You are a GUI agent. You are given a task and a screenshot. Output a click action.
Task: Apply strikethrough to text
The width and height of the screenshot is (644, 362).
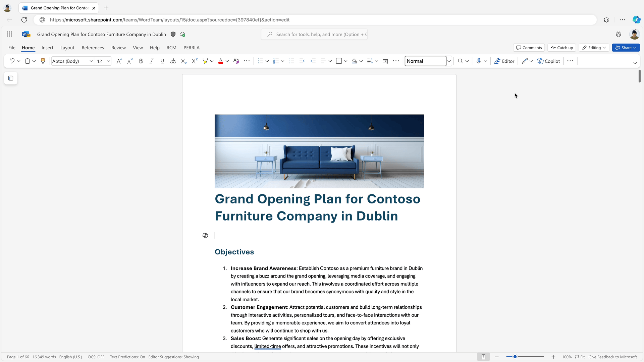(173, 61)
